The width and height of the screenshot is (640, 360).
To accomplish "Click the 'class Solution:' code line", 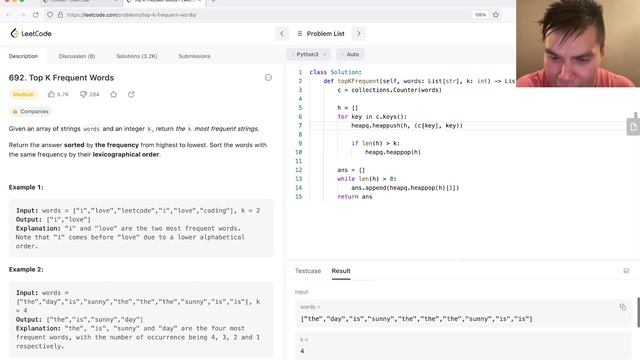I will tap(336, 72).
